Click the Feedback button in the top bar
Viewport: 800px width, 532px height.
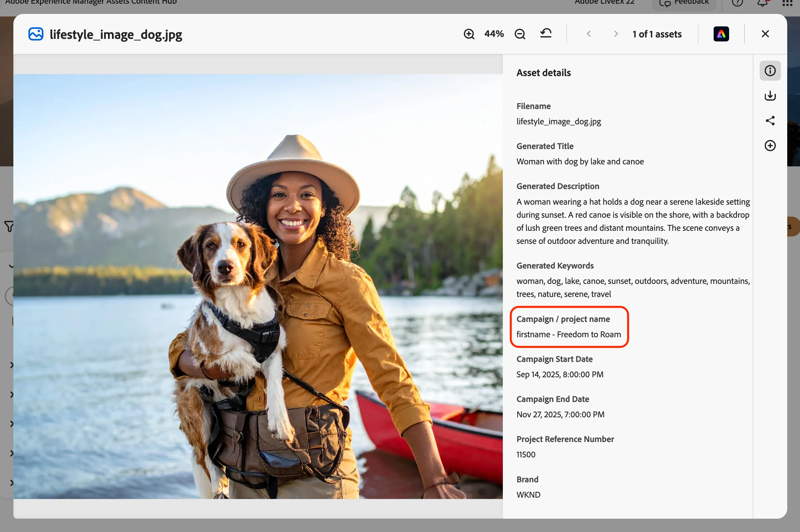(684, 3)
